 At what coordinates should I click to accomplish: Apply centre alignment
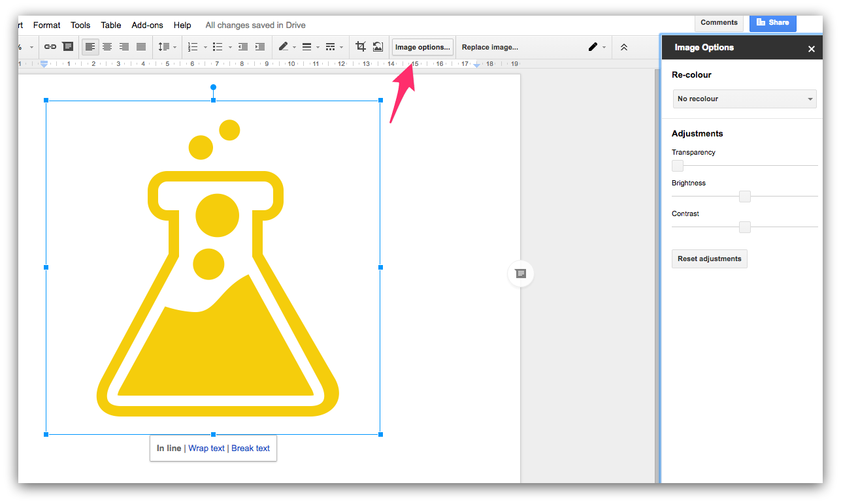pos(107,46)
